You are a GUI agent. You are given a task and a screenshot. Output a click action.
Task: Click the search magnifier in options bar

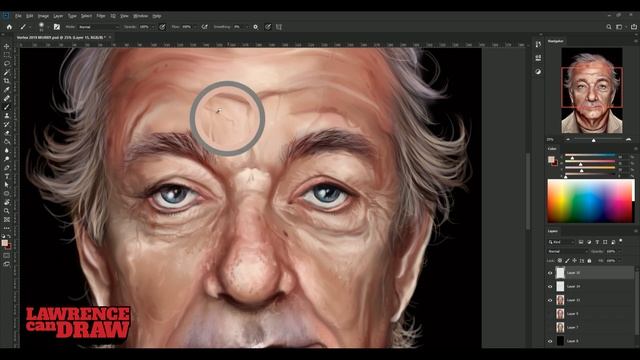point(609,27)
